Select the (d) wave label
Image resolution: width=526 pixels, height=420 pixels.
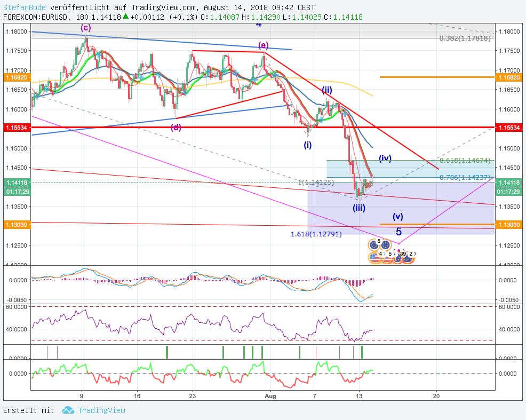point(176,127)
